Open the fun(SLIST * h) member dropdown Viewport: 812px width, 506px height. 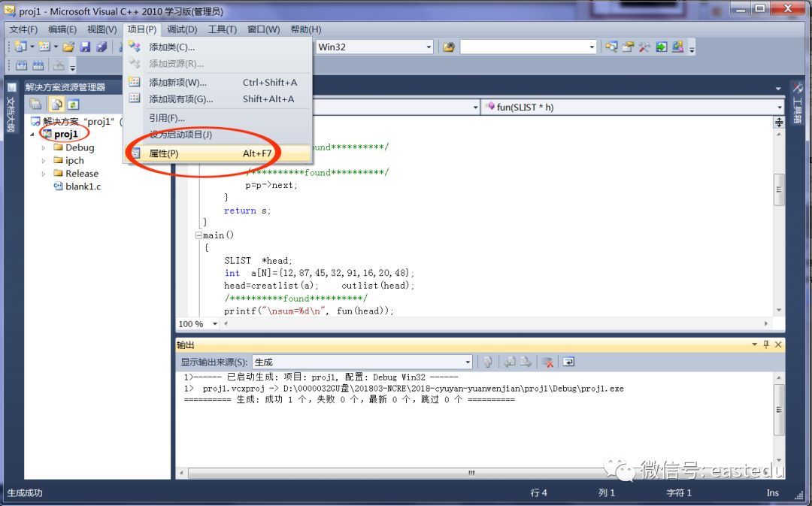780,108
